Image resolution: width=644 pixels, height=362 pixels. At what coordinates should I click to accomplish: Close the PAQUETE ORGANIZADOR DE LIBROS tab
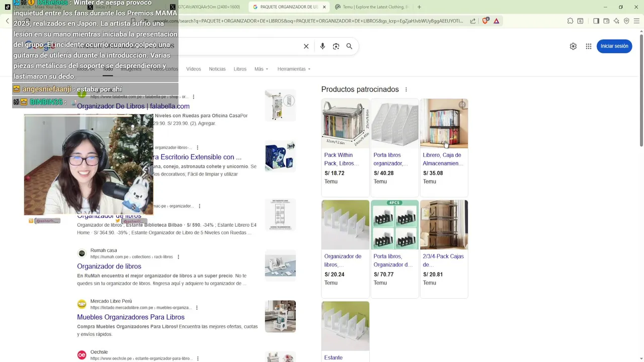324,7
